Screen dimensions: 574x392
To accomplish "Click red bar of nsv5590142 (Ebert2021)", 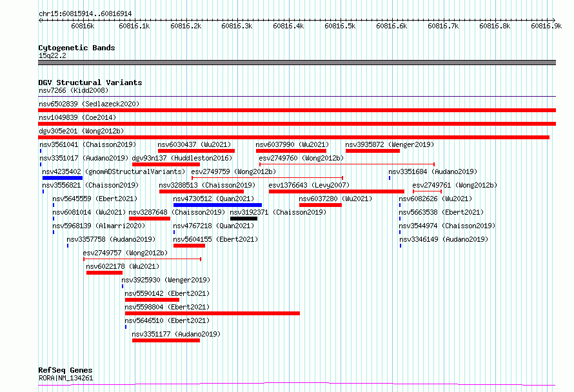I will click(x=152, y=300).
